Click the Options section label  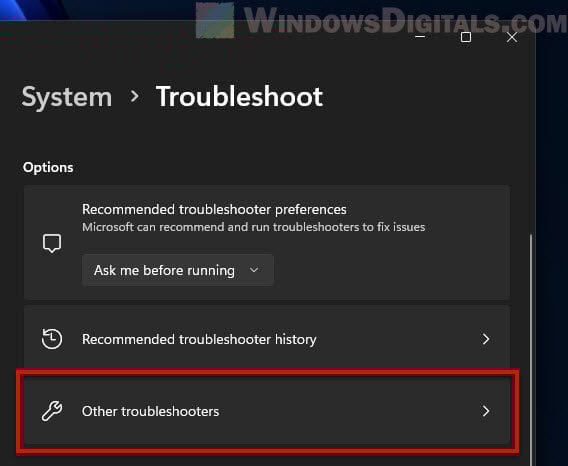(48, 167)
